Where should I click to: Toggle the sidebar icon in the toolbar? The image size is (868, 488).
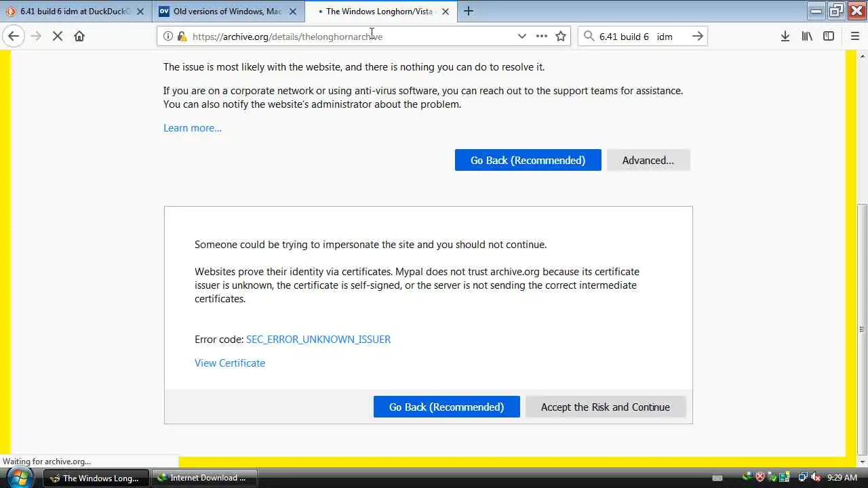829,36
